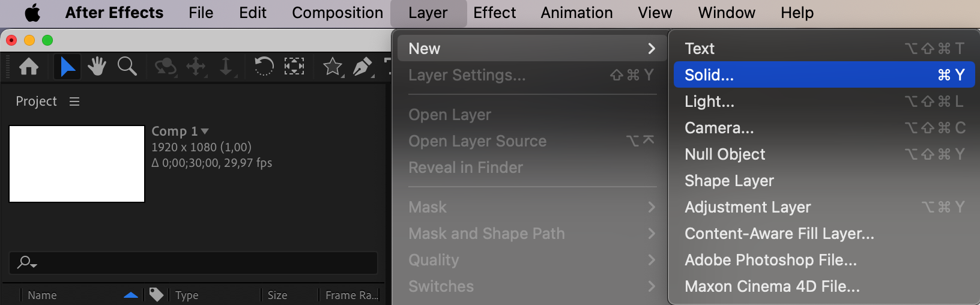
Task: Select the Pen tool
Action: (362, 66)
